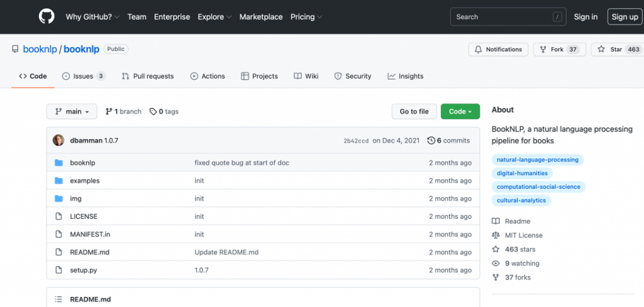
Task: Click the LICENSE file icon
Action: point(58,216)
